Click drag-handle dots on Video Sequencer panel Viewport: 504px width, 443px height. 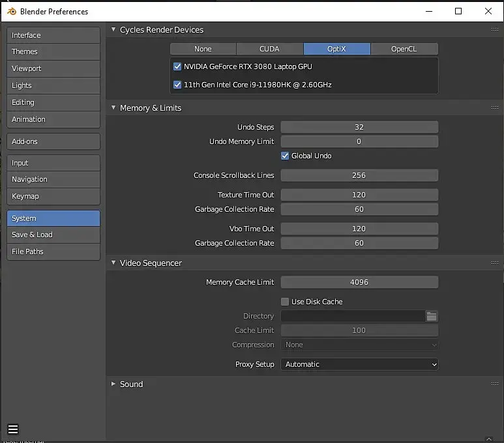point(494,263)
